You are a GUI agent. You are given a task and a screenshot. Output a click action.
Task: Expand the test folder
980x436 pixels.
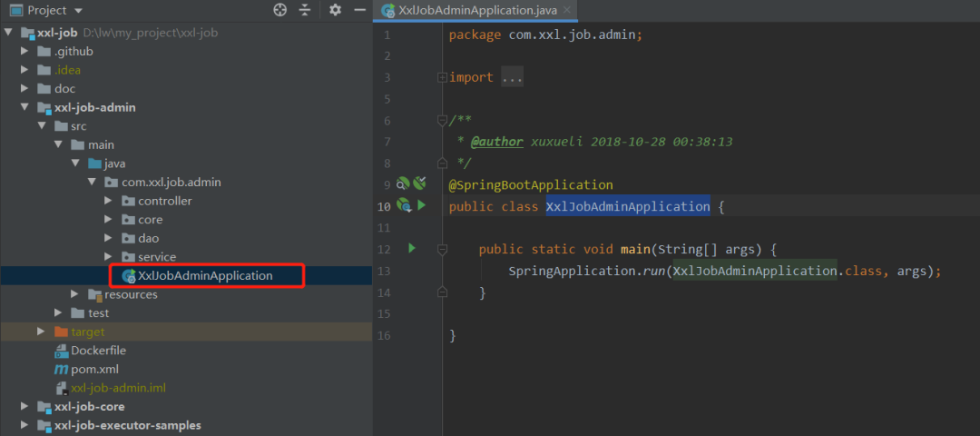58,312
